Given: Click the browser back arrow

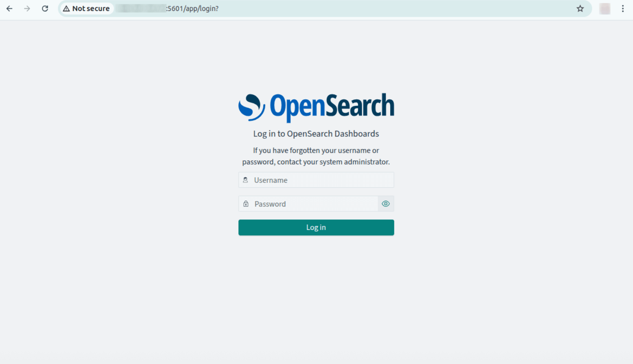Looking at the screenshot, I should tap(9, 8).
